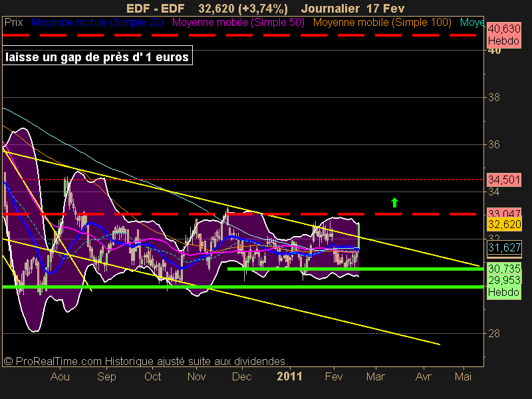Click the current price label '32,620'
The image size is (532, 399).
(x=504, y=224)
